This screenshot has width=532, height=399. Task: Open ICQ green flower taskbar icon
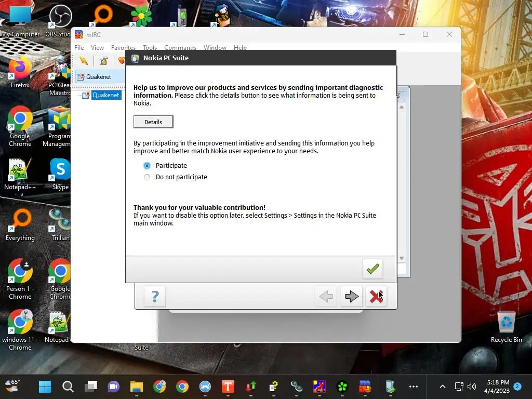click(x=342, y=387)
